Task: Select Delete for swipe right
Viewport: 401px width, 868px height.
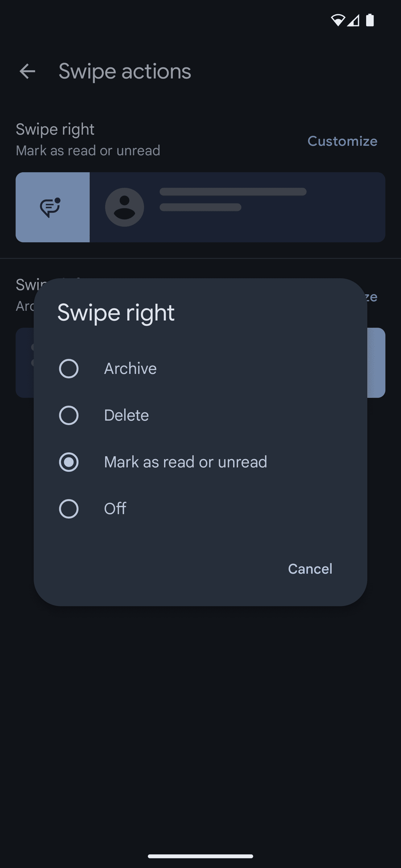Action: (x=126, y=415)
